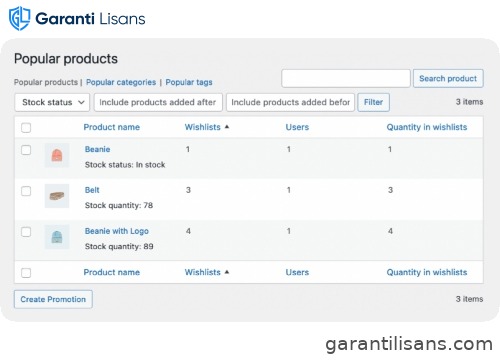500x360 pixels.
Task: Click the top '3 items' count
Action: 469,102
